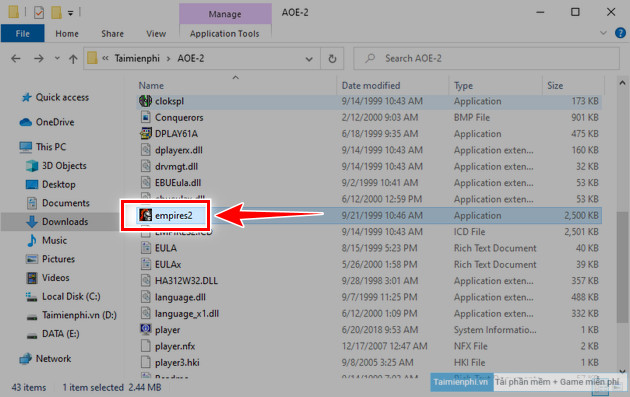Go forward with the Forward arrow
The image size is (630, 397).
(x=39, y=59)
